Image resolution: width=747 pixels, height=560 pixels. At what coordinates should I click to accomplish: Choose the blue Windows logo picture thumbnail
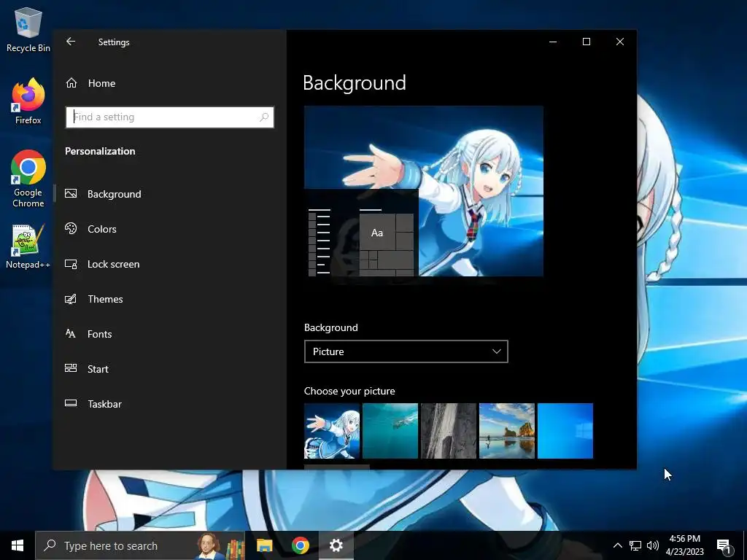click(x=565, y=431)
